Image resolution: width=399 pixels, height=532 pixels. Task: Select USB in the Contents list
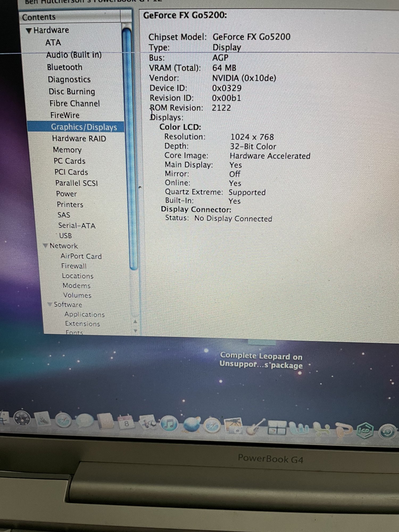65,236
